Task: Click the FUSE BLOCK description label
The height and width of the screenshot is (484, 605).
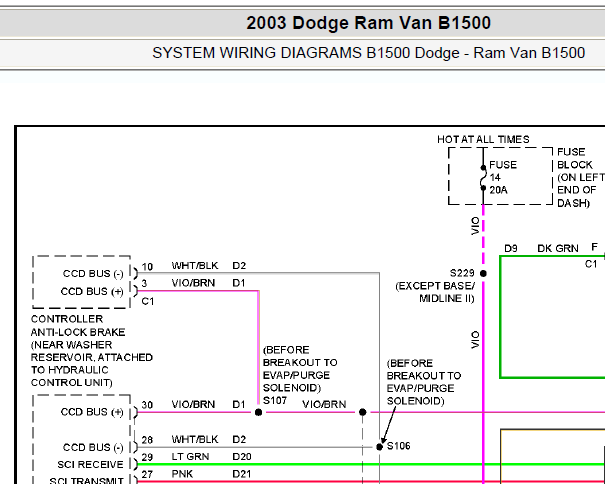Action: (x=580, y=177)
